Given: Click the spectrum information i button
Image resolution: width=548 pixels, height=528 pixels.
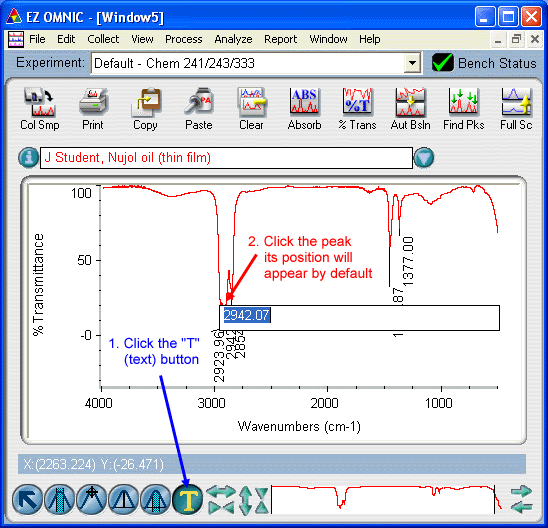Looking at the screenshot, I should pyautogui.click(x=28, y=158).
